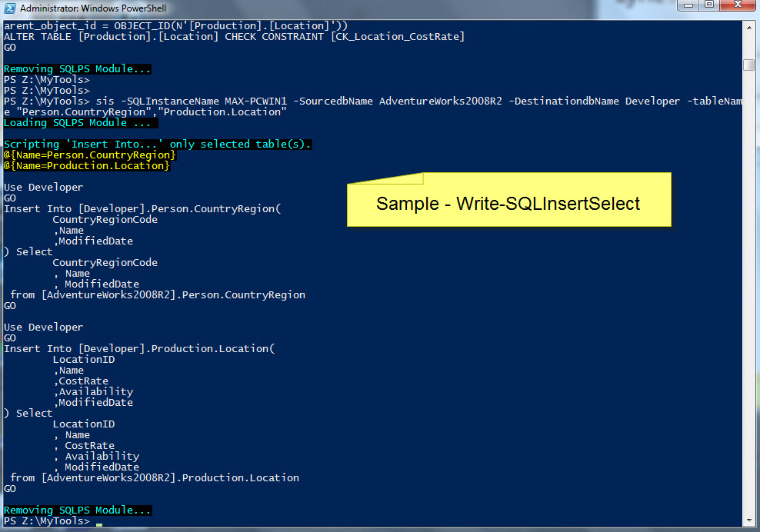Screen dimensions: 760x532
Task: Click the scrollbar up arrow
Action: [749, 27]
